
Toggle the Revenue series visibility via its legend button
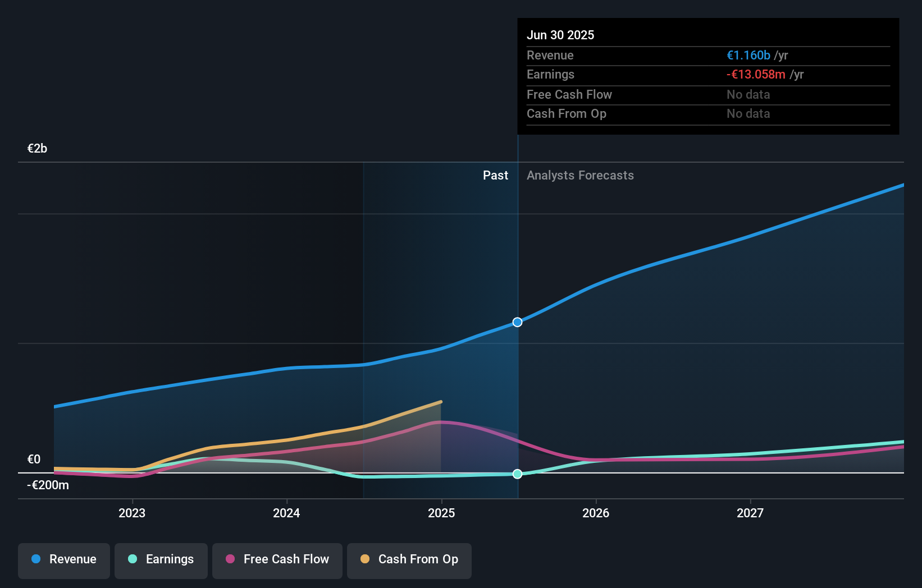[63, 559]
